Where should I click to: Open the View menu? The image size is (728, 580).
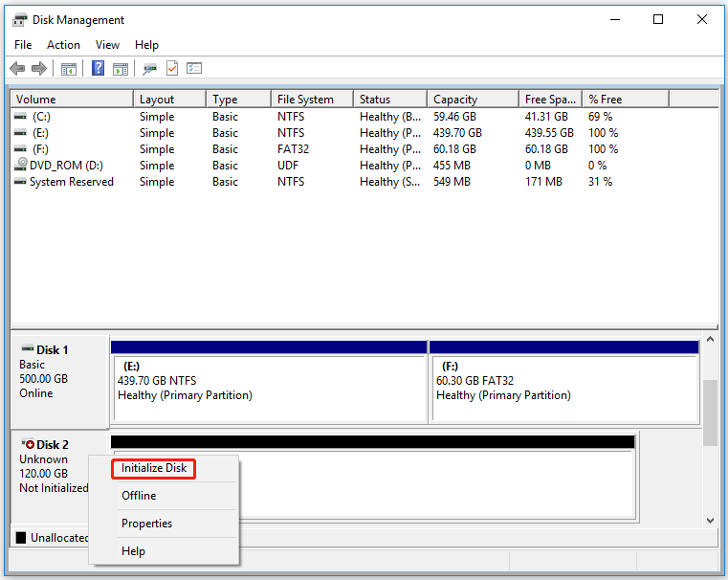(107, 45)
